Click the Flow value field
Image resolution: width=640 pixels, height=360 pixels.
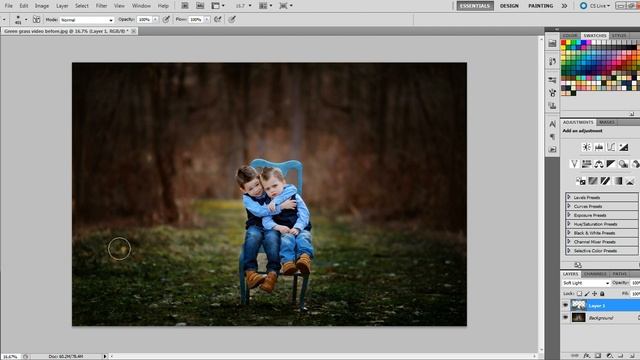196,20
